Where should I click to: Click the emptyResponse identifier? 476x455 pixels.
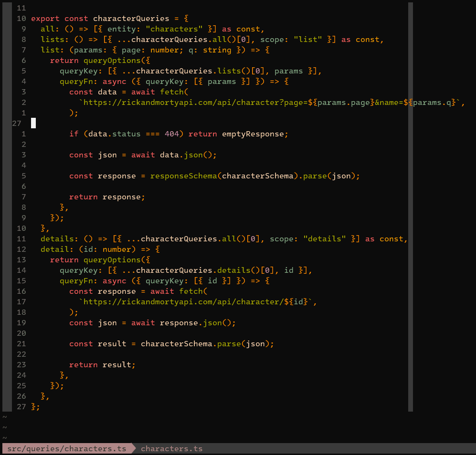(x=255, y=134)
